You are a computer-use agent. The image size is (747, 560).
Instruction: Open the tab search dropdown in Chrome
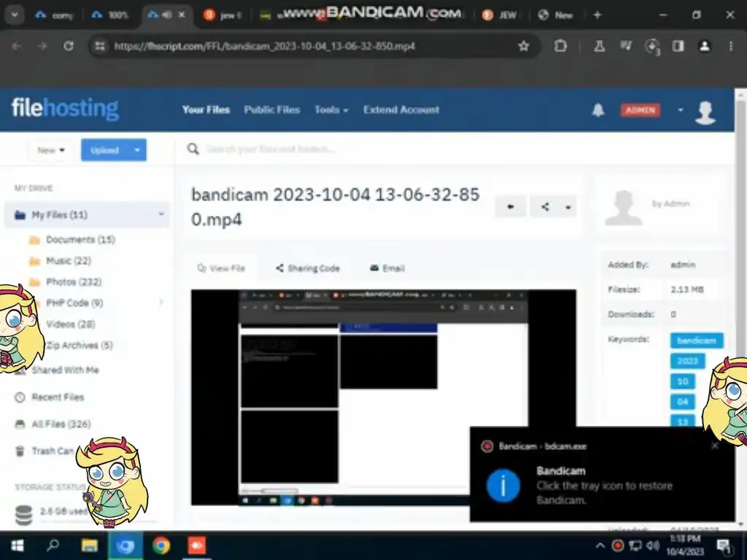coord(15,15)
